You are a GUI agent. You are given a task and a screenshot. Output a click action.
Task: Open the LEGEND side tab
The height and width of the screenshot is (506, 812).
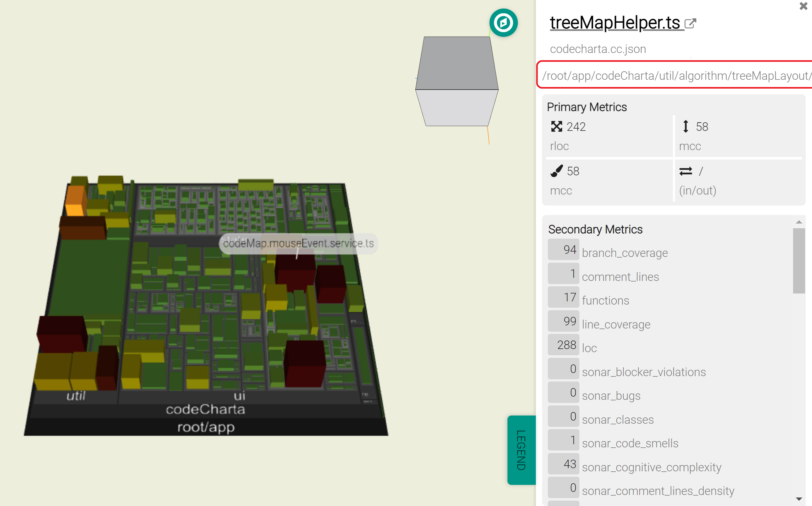521,450
